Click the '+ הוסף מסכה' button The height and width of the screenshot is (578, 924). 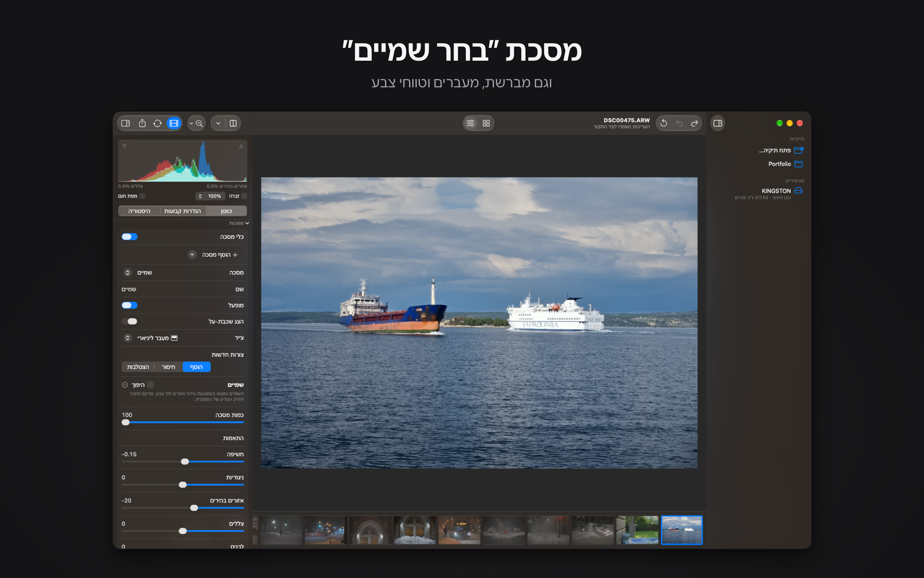(220, 255)
